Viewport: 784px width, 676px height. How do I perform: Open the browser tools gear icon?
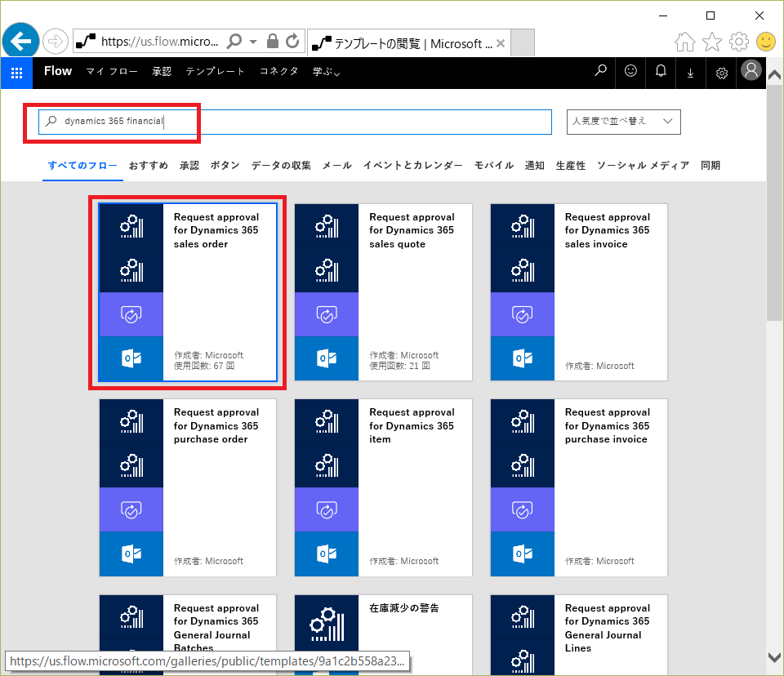[x=739, y=42]
